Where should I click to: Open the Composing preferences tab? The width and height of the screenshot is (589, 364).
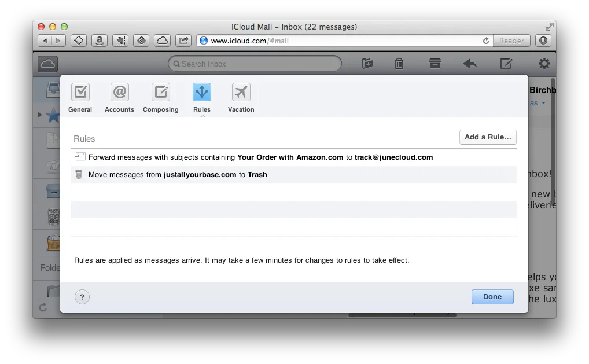pos(161,98)
